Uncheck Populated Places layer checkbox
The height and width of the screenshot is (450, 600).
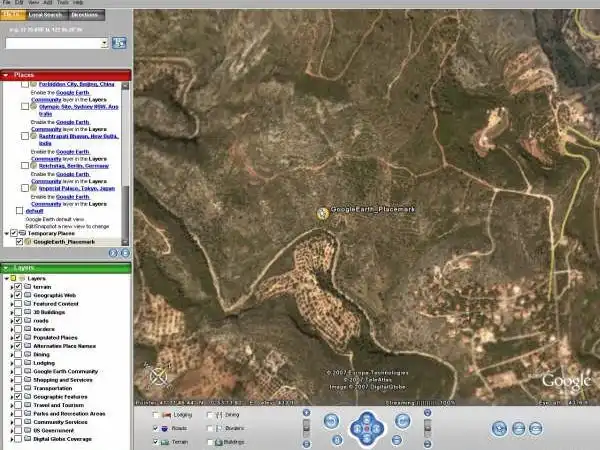[18, 338]
